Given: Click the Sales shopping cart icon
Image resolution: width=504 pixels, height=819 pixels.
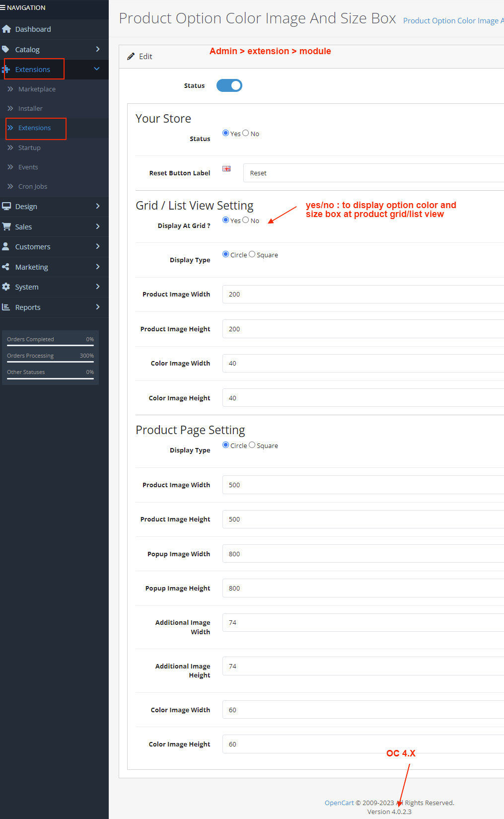Looking at the screenshot, I should [6, 226].
